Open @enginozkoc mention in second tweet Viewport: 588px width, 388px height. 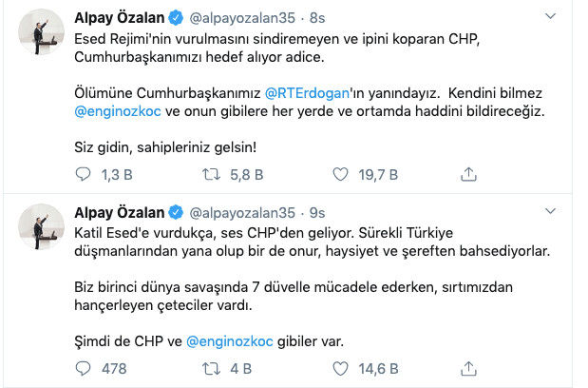tap(230, 341)
